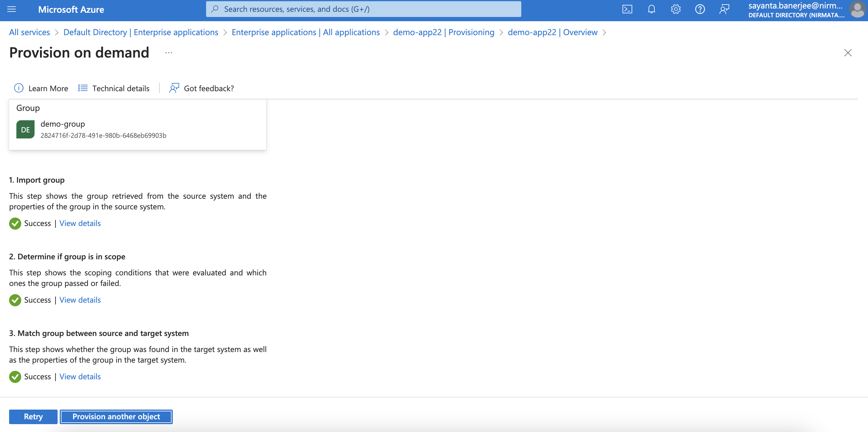Open Enterprise applications All applications breadcrumb
Viewport: 868px width, 432px height.
[305, 32]
